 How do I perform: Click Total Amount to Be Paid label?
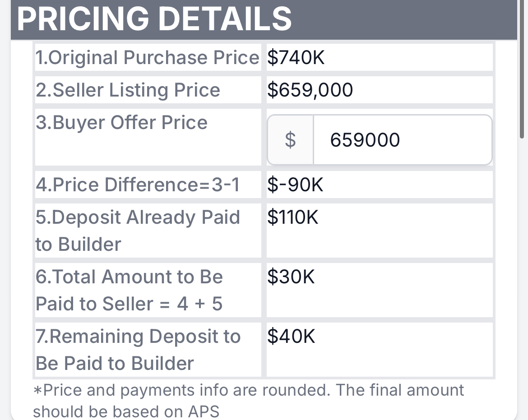(x=130, y=290)
